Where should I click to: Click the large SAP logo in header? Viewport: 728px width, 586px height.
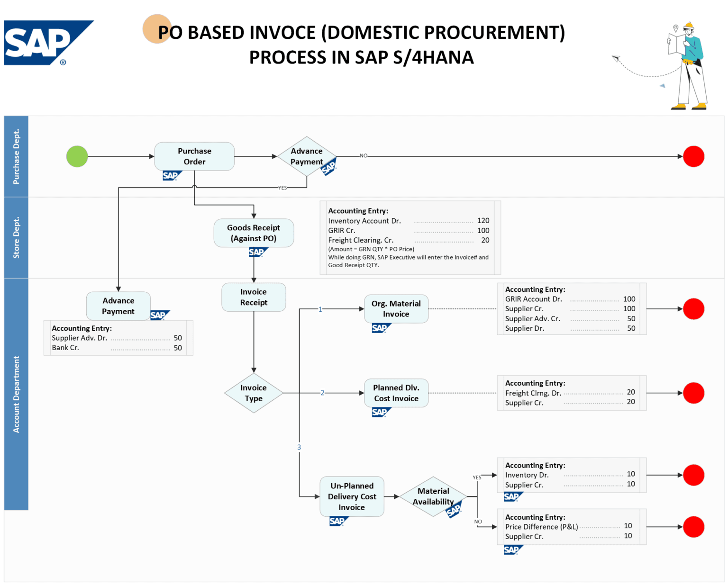tap(49, 43)
